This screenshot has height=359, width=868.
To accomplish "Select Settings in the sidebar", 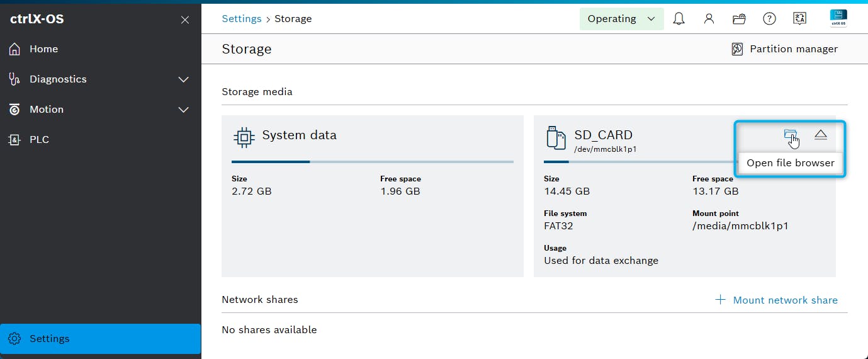I will click(49, 339).
